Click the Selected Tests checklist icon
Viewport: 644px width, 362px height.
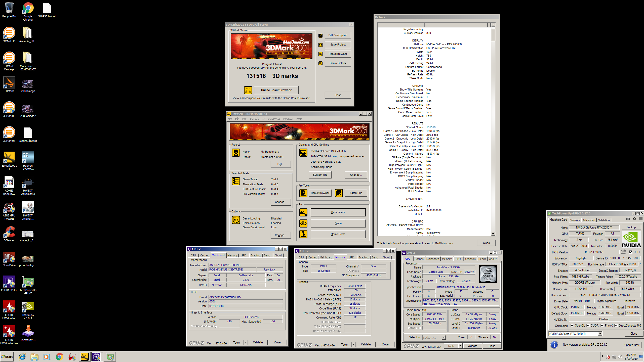[236, 181]
